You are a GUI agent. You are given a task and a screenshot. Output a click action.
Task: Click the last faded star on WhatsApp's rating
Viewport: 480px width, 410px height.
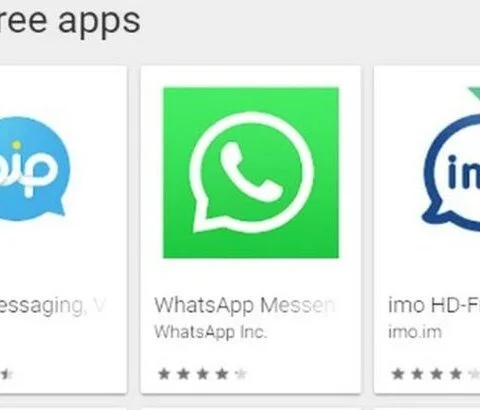tap(241, 374)
